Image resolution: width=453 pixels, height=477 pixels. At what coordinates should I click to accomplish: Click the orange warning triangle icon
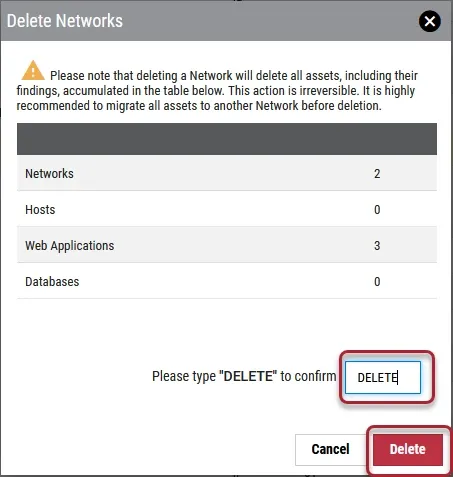point(33,70)
